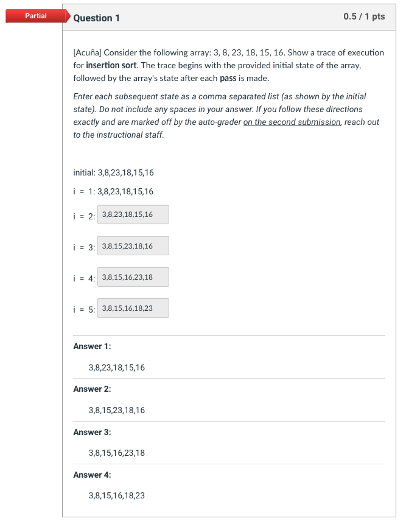Click the 'Answer 4:' label
This screenshot has width=420, height=524.
92,475
